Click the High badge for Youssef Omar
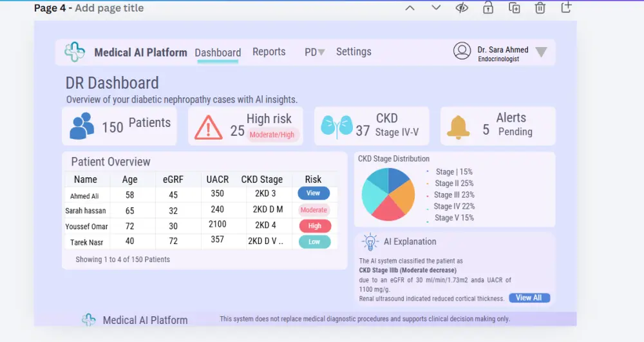The width and height of the screenshot is (644, 342). pyautogui.click(x=315, y=226)
